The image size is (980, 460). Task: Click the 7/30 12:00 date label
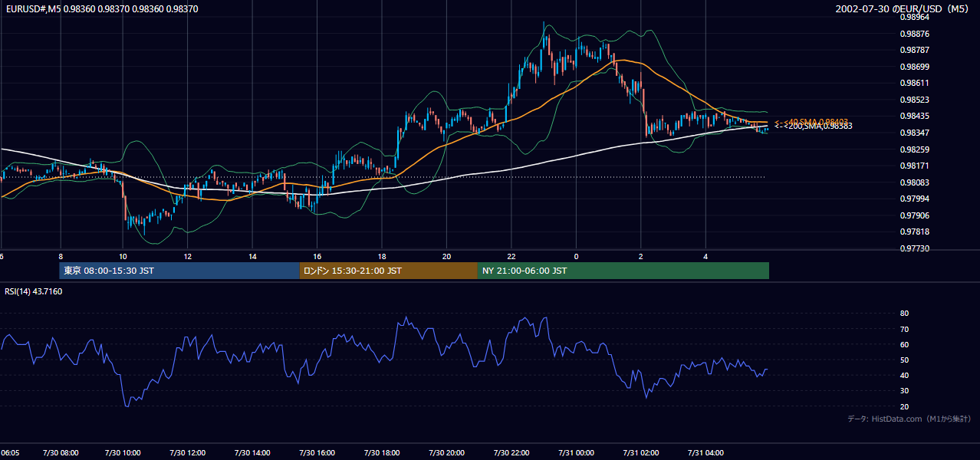click(189, 453)
